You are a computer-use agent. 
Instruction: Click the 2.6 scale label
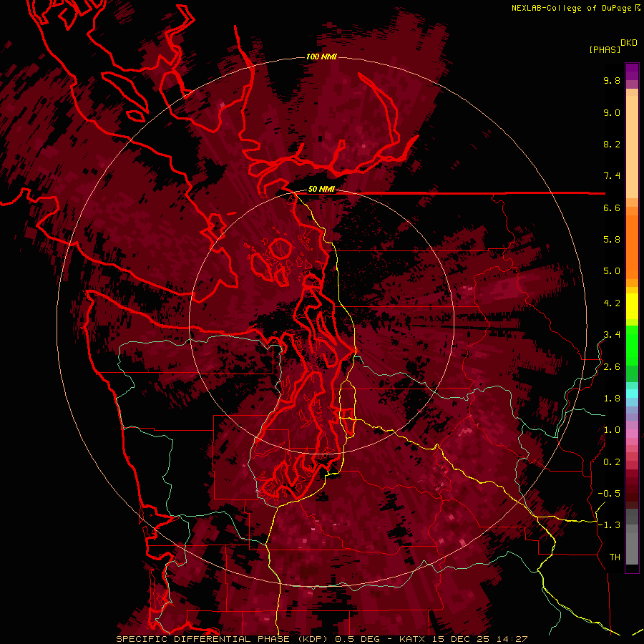(x=612, y=367)
